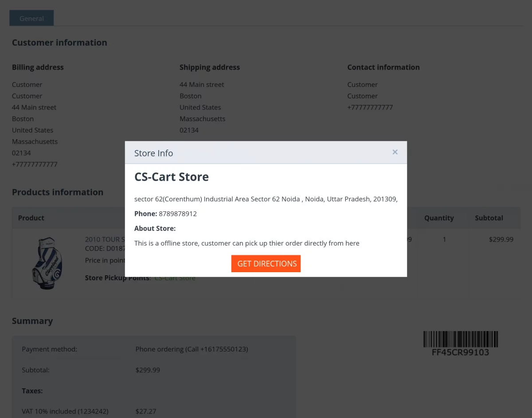
Task: Click the FF45CR99103 barcode image
Action: [461, 344]
